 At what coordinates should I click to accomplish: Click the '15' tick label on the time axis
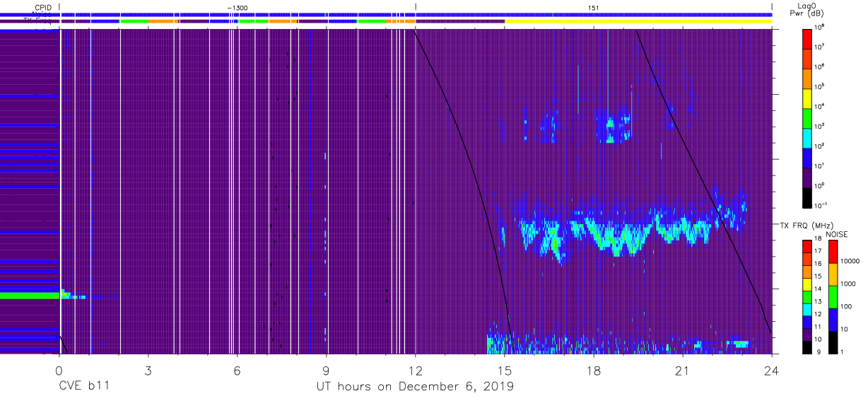point(505,370)
